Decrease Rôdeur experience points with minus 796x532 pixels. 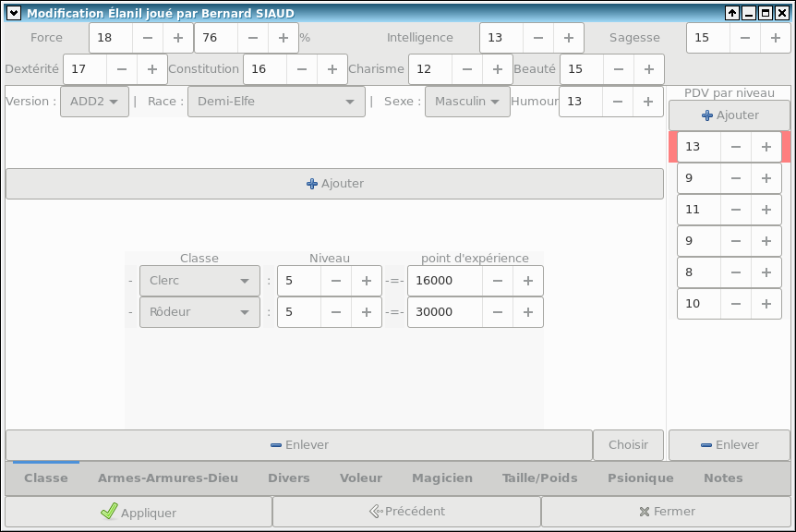pos(498,312)
